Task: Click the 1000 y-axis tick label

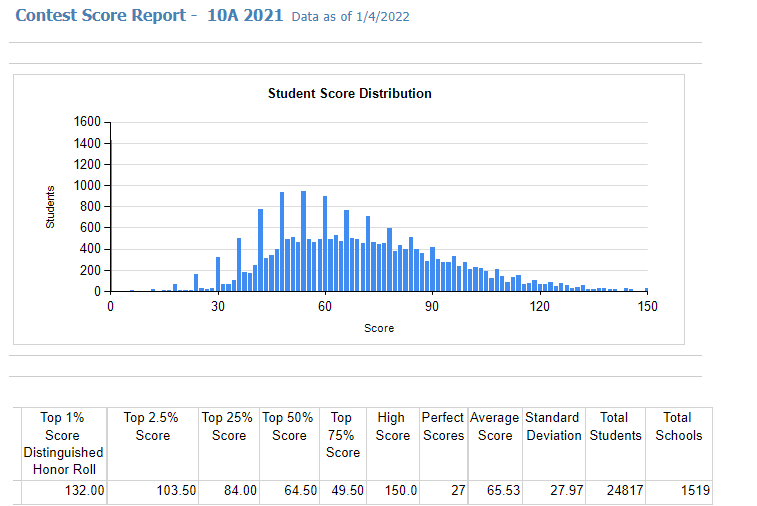Action: tap(87, 185)
